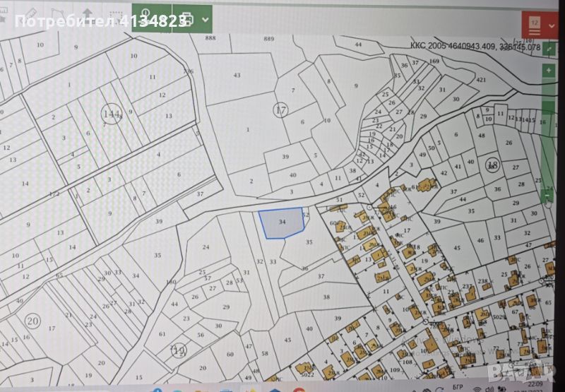Click the upload arrow tool icon
565x392 pixels.
pyautogui.click(x=87, y=14)
